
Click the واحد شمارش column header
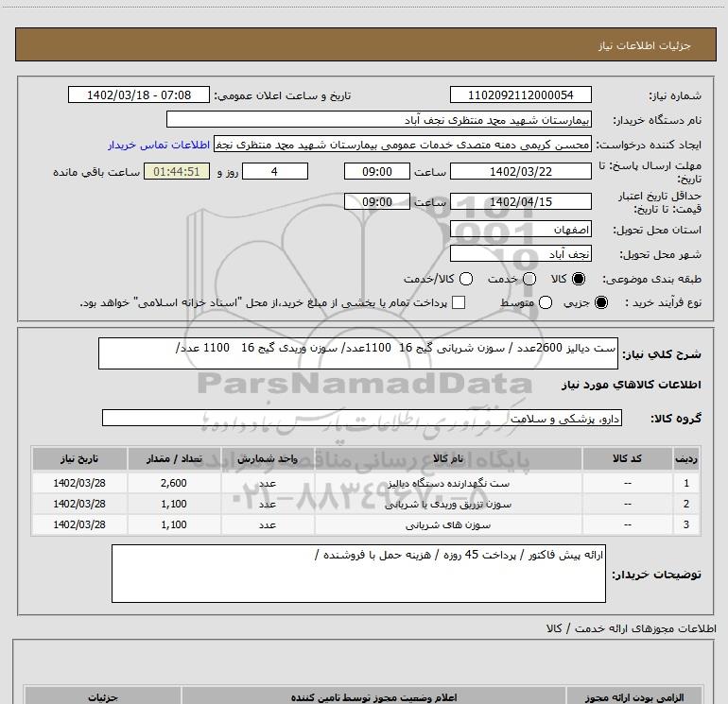pyautogui.click(x=268, y=458)
